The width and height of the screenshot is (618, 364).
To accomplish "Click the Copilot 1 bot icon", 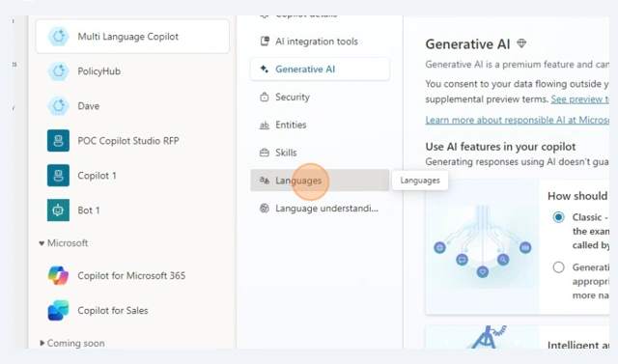I will 58,176.
